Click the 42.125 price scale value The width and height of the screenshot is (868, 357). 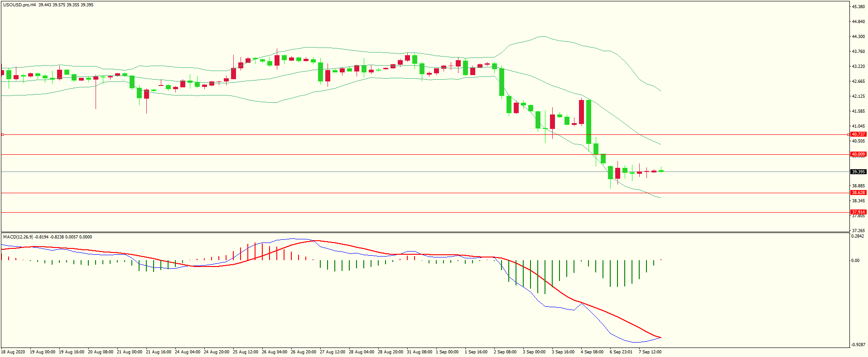click(858, 96)
